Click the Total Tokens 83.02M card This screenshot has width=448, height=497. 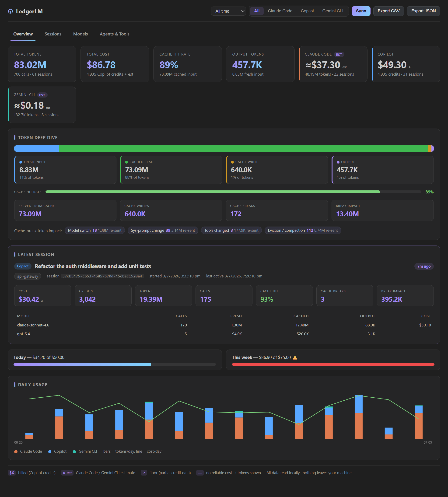[x=42, y=64]
